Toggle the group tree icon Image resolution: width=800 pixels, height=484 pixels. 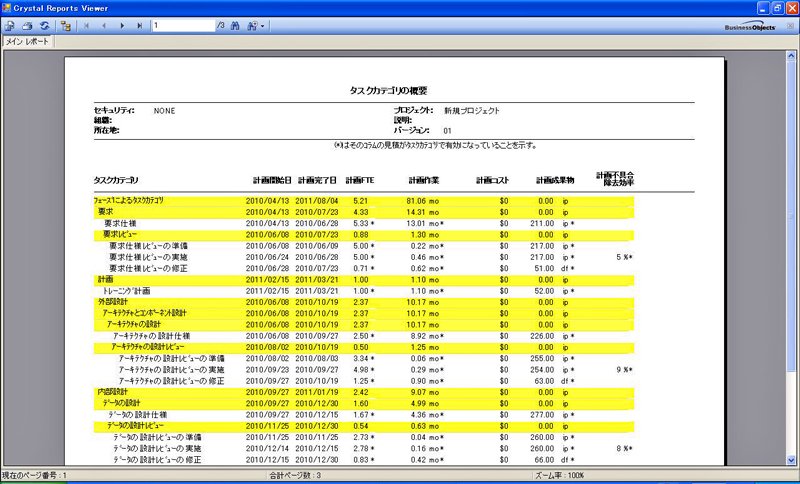[66, 26]
